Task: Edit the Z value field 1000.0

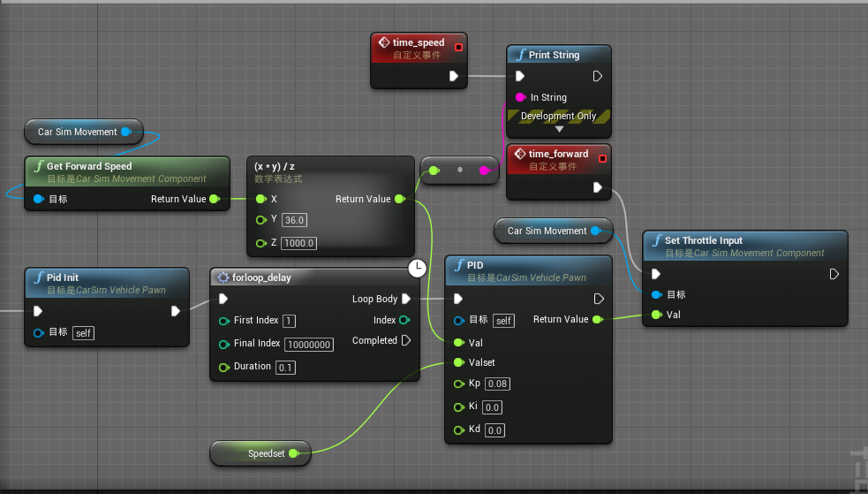Action: 299,243
